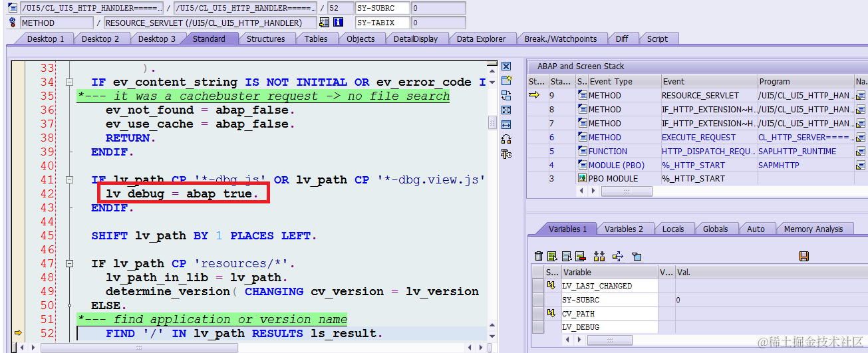Click the SY-SUBRC field in header

(382, 8)
